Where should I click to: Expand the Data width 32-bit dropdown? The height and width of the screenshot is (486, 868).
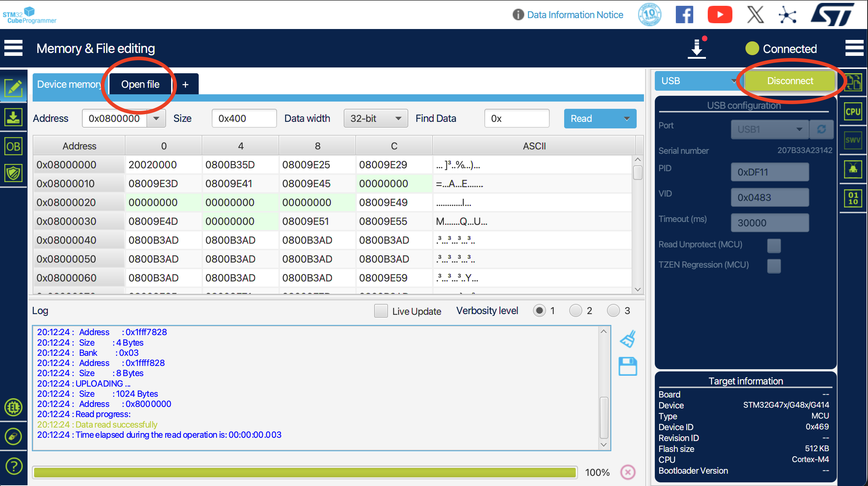point(376,119)
